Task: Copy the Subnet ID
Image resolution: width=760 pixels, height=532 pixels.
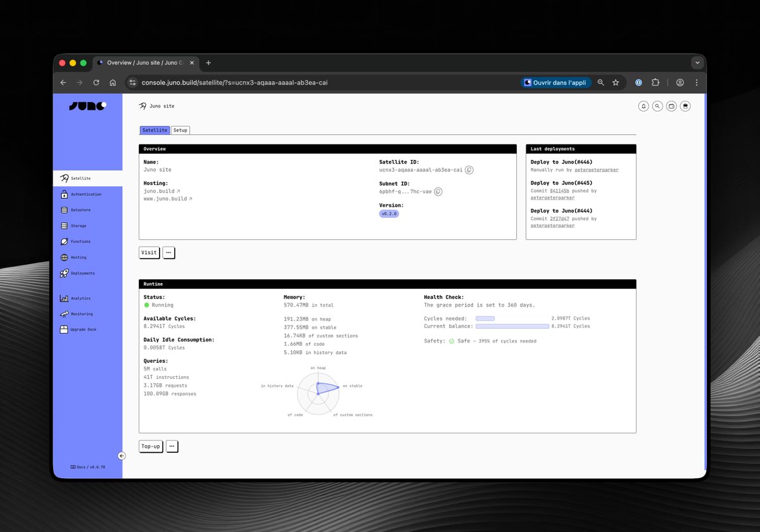Action: (x=438, y=191)
